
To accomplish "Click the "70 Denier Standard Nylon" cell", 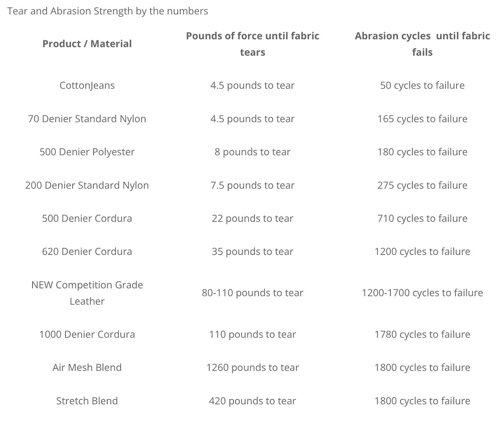I will [87, 119].
